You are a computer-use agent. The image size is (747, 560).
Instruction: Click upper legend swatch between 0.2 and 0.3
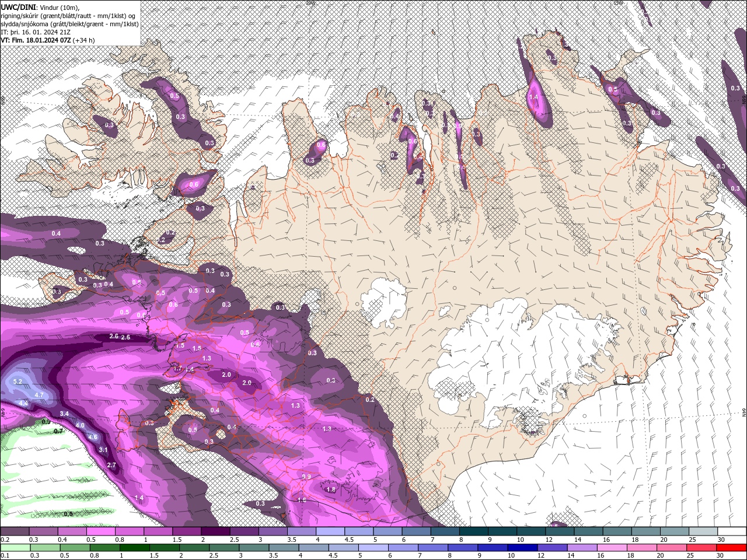(15, 531)
